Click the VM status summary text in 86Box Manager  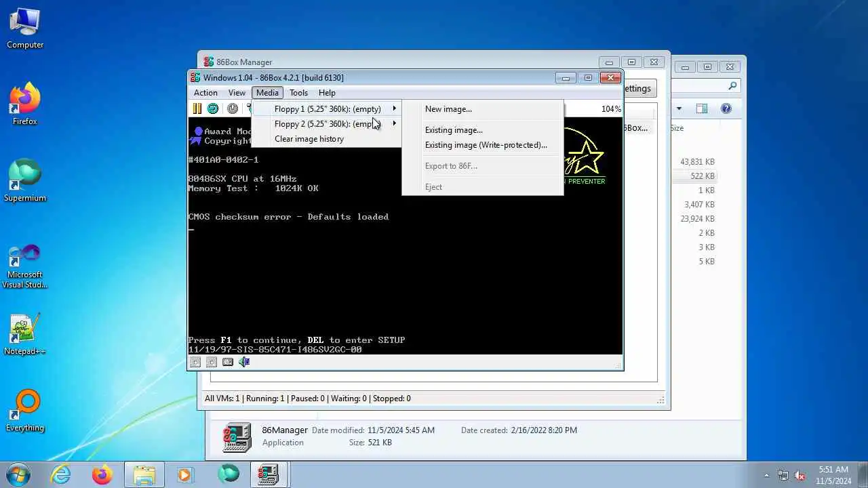click(x=308, y=399)
